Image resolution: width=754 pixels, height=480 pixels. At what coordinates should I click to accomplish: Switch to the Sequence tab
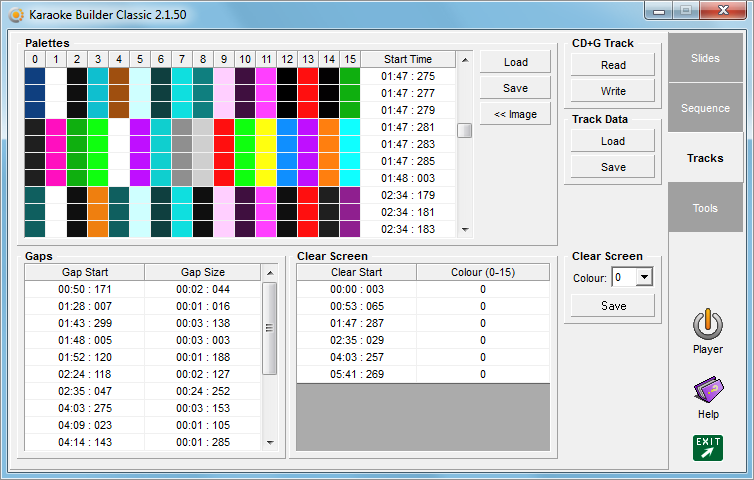705,108
